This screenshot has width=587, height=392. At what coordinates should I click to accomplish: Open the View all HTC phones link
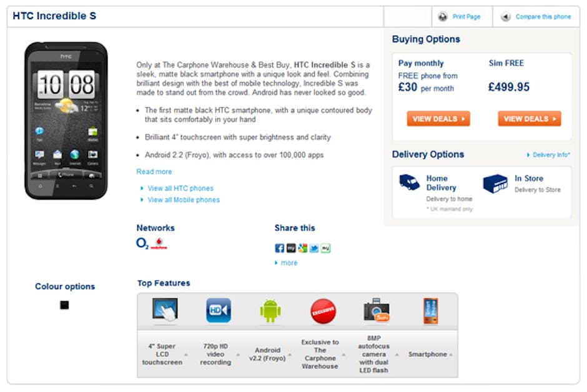click(180, 188)
